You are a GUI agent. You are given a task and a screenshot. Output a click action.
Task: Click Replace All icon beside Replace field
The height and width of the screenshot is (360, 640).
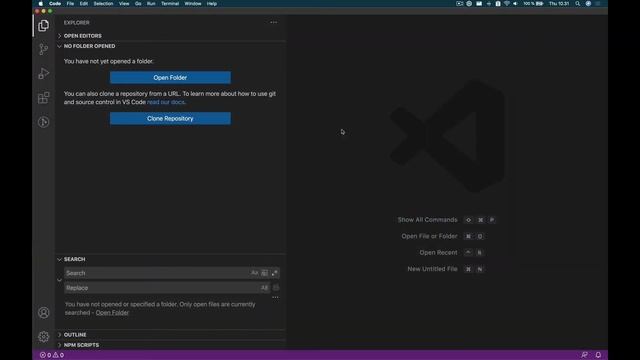(276, 288)
